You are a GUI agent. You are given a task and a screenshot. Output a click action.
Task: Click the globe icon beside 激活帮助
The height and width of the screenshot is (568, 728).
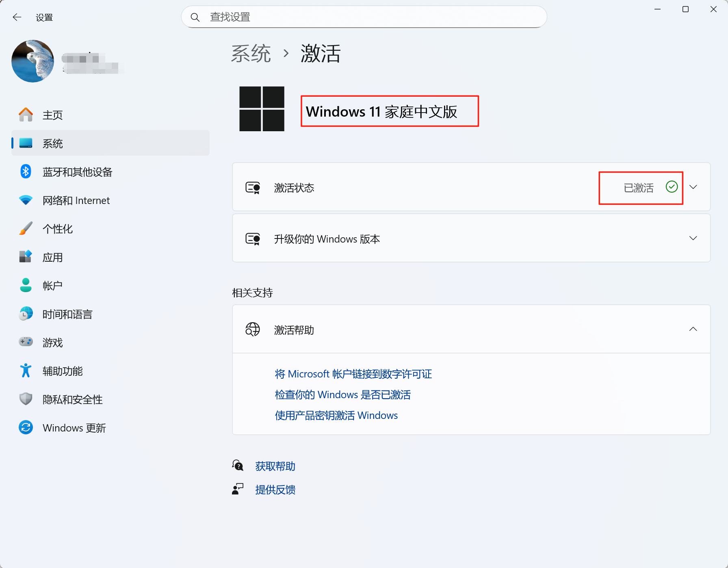(253, 330)
